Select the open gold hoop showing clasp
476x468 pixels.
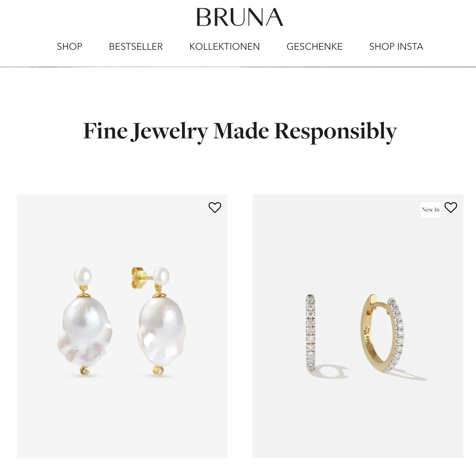[382, 333]
